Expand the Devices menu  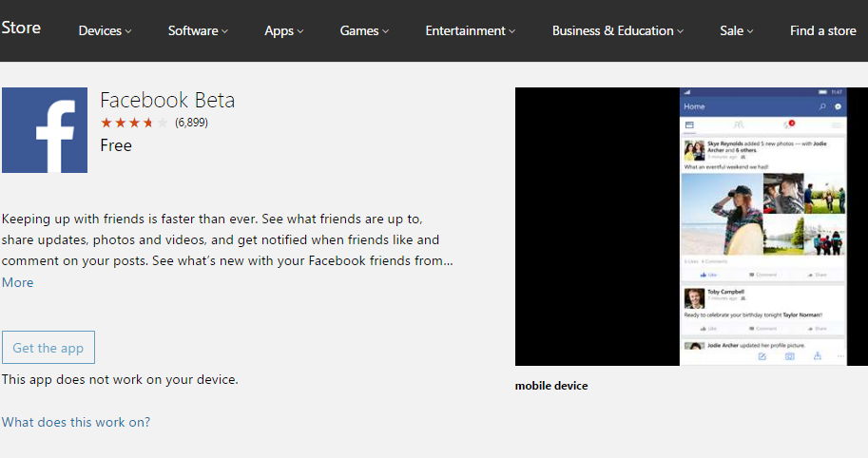pos(105,31)
